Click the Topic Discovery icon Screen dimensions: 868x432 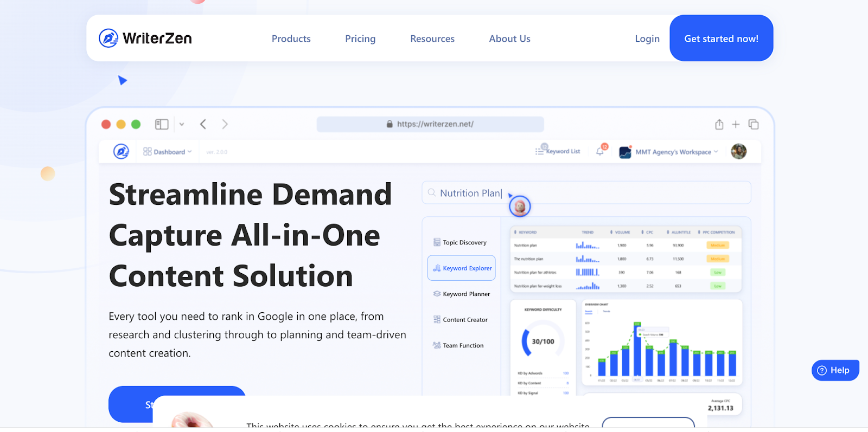click(437, 242)
